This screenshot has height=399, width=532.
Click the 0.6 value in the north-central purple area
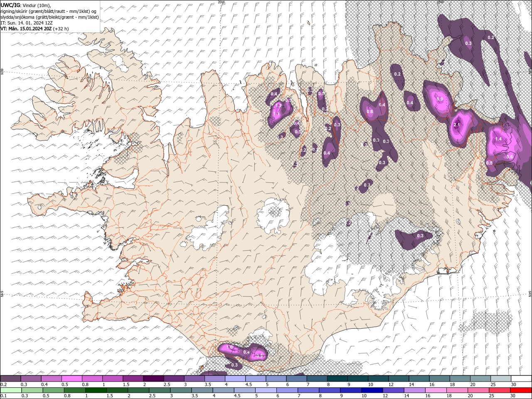370,112
